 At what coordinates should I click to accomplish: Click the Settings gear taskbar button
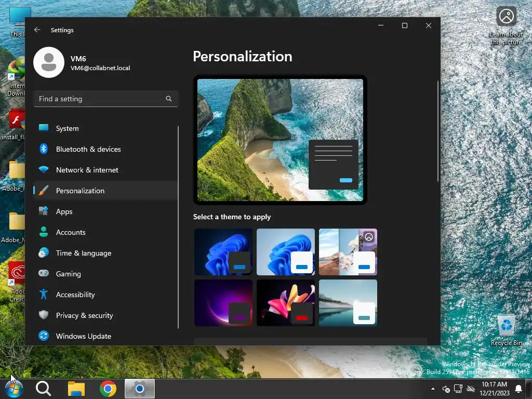139,389
